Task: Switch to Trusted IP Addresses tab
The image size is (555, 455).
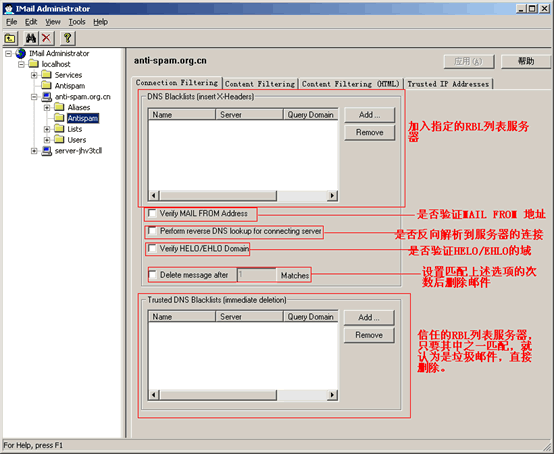Action: 448,84
